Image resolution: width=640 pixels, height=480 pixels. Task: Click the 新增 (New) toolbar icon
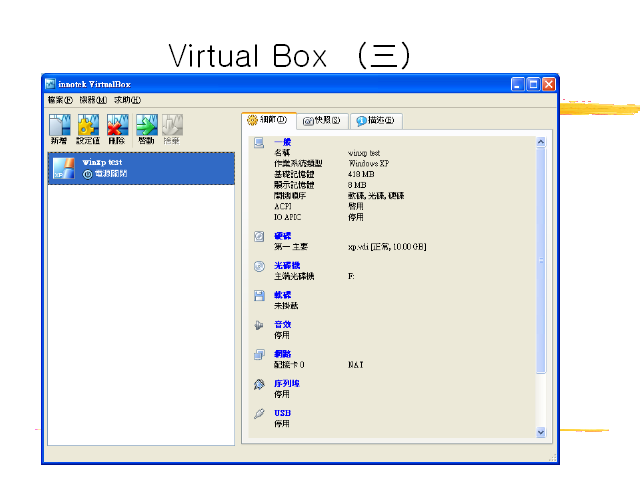point(60,125)
